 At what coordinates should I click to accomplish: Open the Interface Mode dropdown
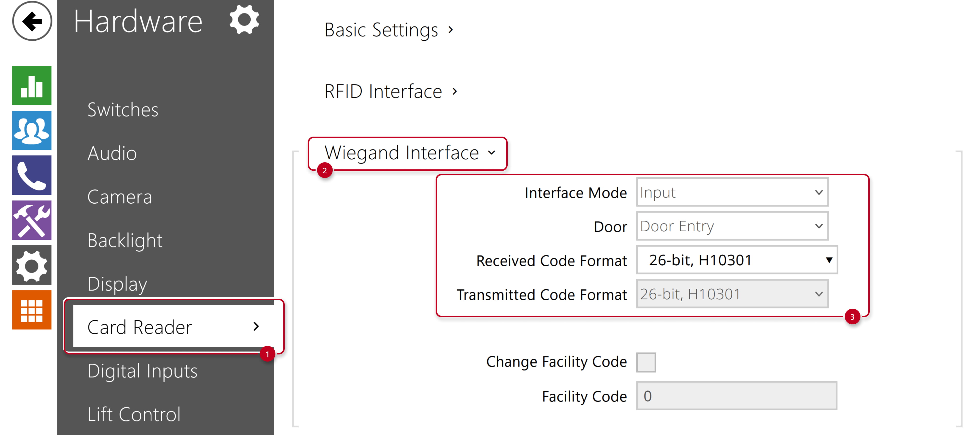pos(732,192)
